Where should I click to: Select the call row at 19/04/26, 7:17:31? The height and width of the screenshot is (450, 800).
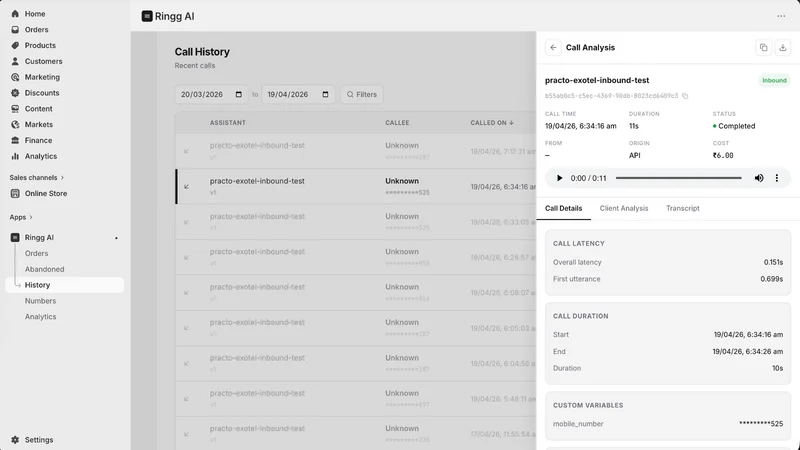pyautogui.click(x=356, y=151)
